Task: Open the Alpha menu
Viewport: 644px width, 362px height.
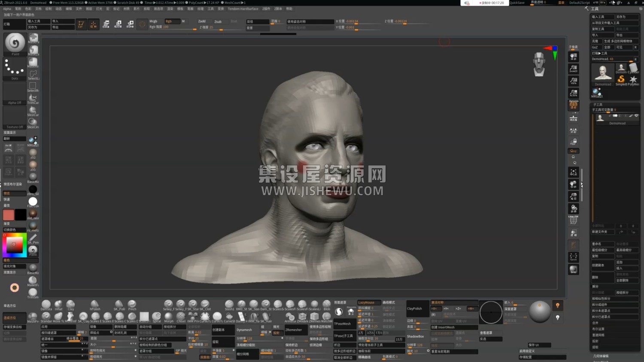Action: [x=7, y=9]
